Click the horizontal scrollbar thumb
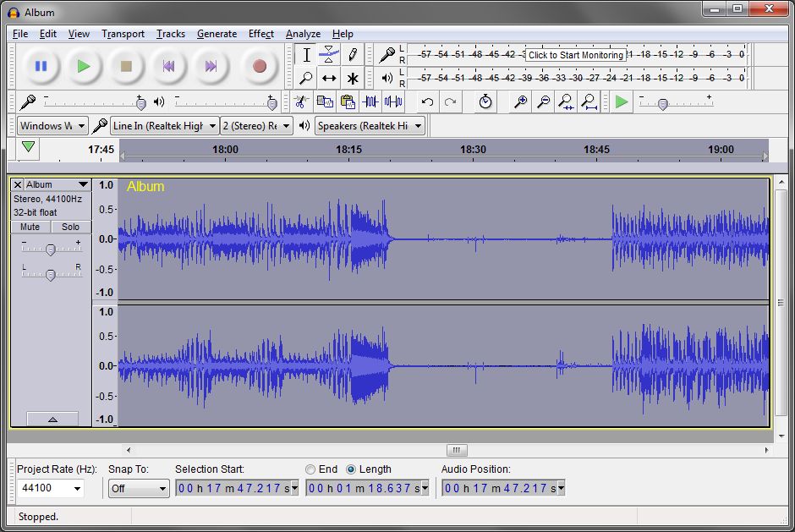This screenshot has height=532, width=795. click(x=457, y=450)
